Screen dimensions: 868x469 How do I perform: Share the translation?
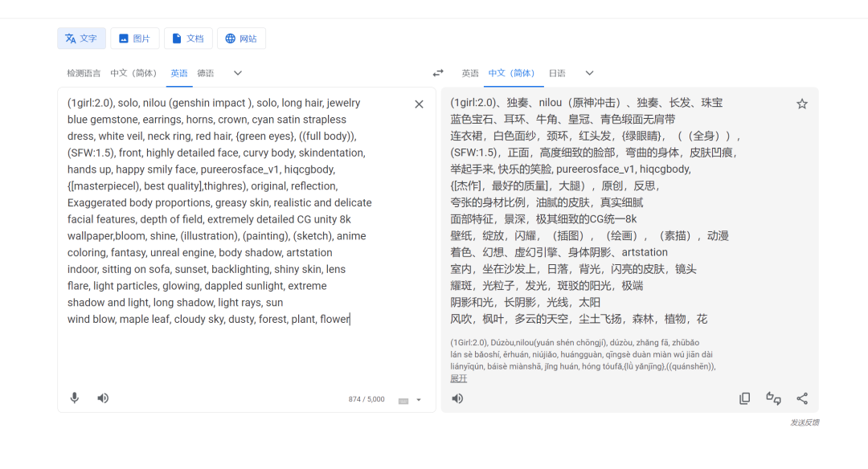coord(802,398)
